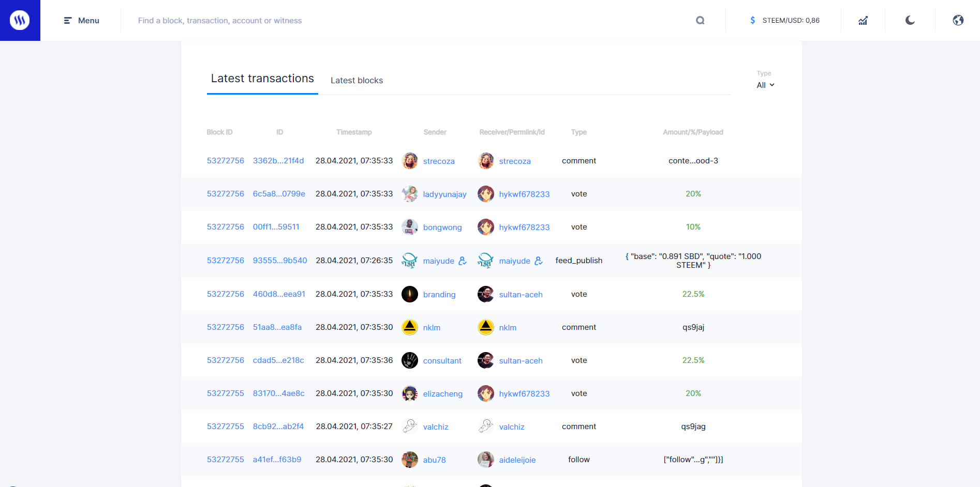Open transaction 3362b...21f4d
The image size is (980, 487).
click(278, 161)
